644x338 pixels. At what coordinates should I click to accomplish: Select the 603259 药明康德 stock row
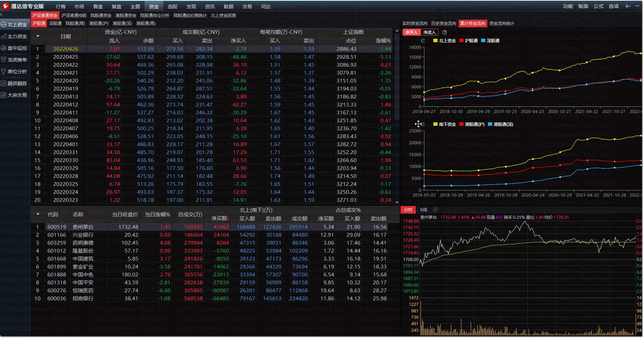pos(210,243)
